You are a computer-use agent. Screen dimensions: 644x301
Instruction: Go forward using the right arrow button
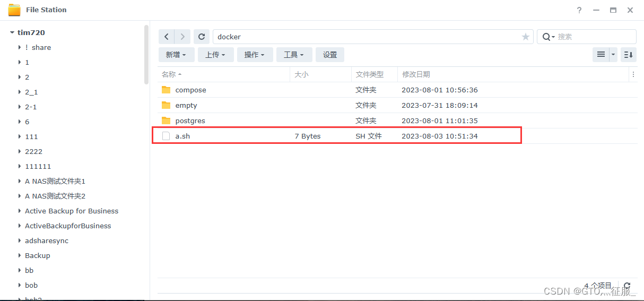pos(182,37)
